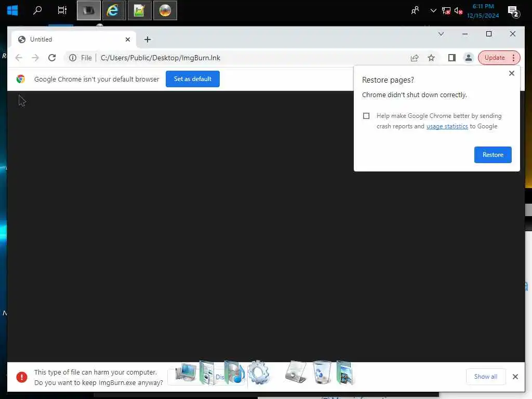Expand the tab search chevron

point(441,34)
